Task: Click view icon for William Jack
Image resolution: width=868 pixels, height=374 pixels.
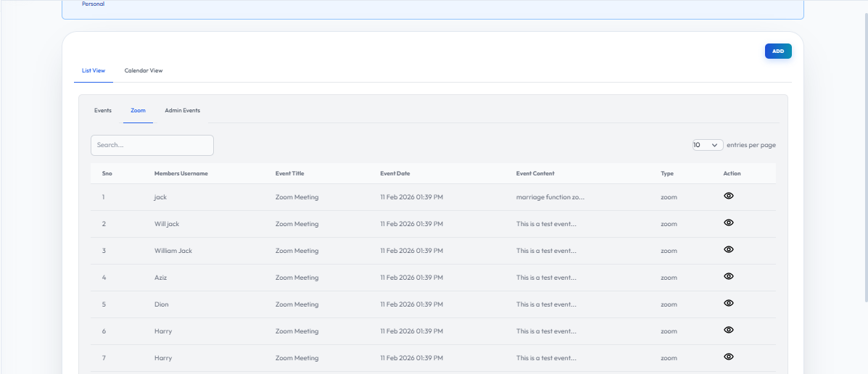Action: coord(729,249)
